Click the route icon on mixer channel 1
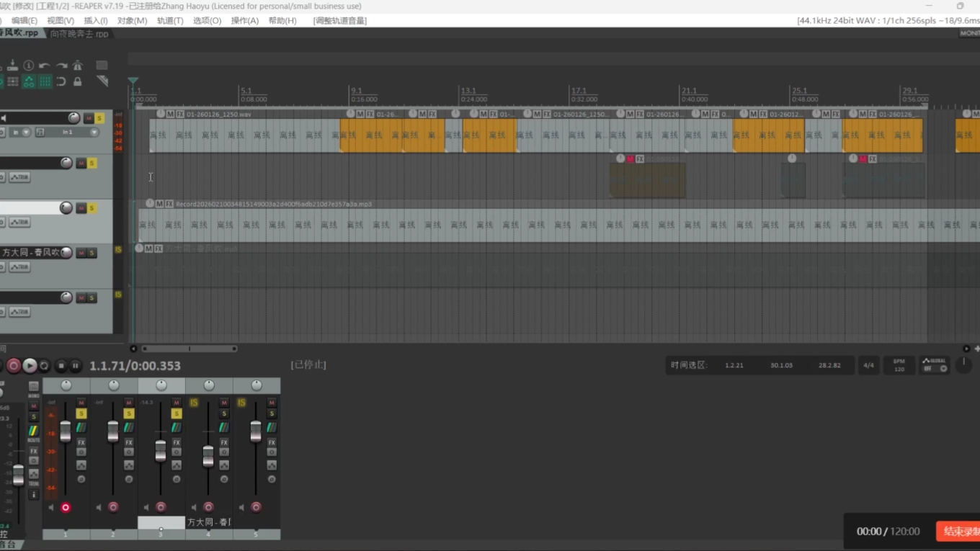The width and height of the screenshot is (980, 551). [x=81, y=428]
